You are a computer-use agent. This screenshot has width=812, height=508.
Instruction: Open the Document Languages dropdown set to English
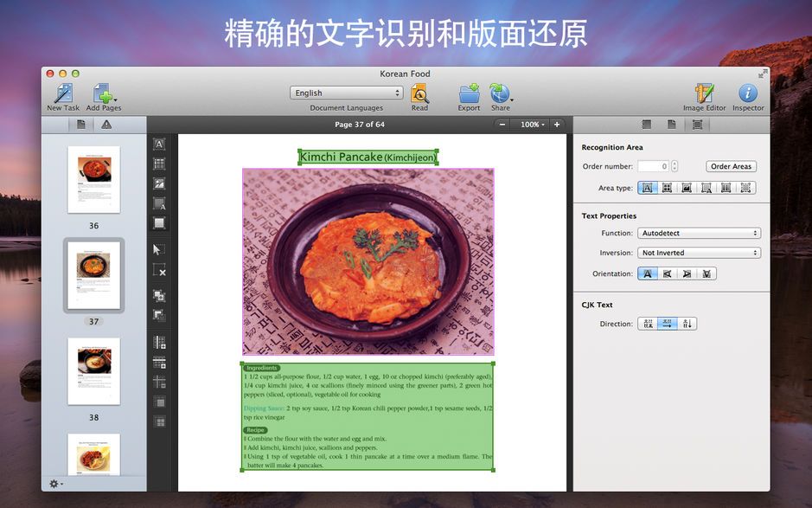coord(345,93)
